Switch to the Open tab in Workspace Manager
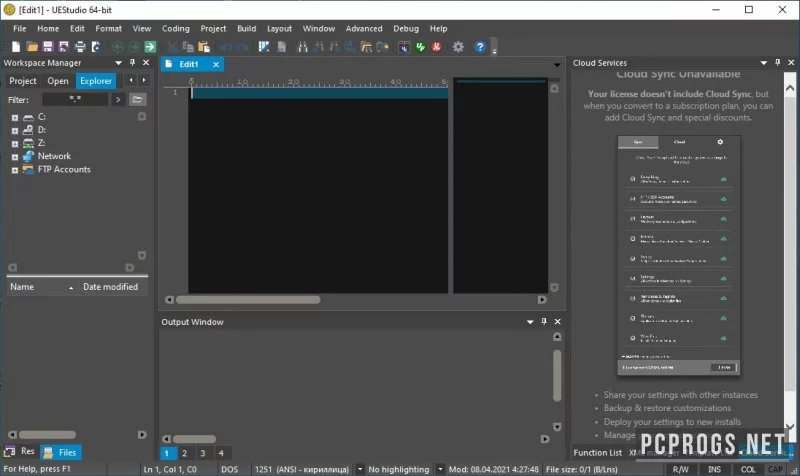800x476 pixels. tap(58, 81)
